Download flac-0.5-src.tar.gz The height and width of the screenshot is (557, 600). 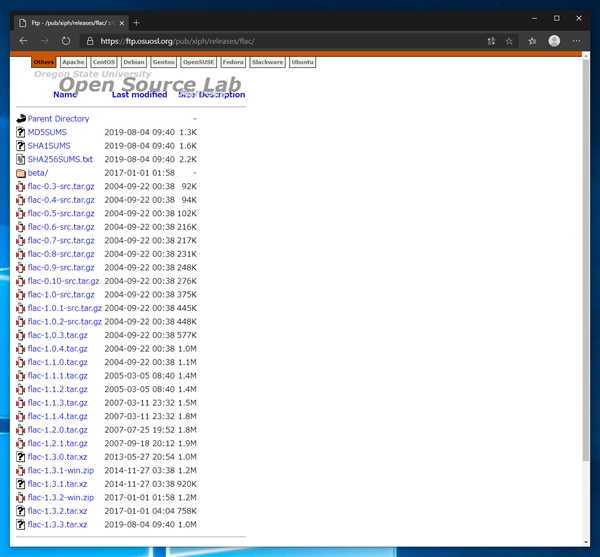[x=61, y=213]
